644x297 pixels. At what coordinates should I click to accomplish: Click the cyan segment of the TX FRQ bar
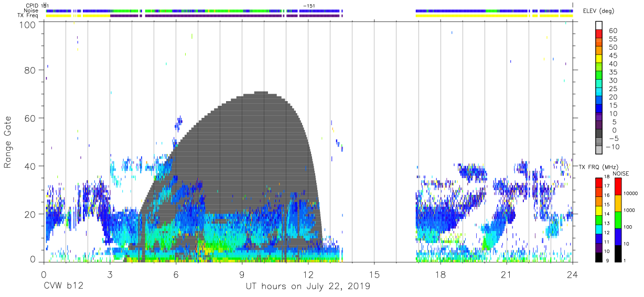coord(598,229)
